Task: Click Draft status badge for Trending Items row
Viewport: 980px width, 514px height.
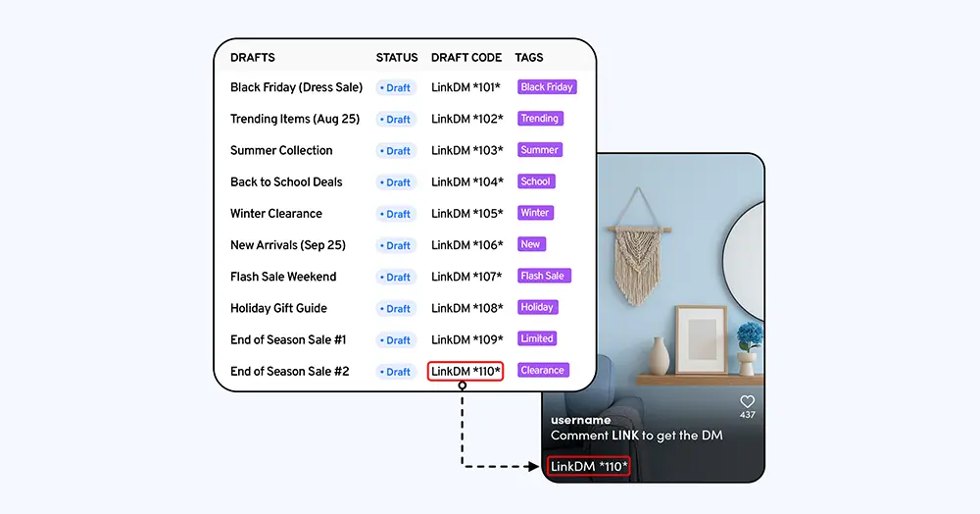Action: pyautogui.click(x=396, y=120)
